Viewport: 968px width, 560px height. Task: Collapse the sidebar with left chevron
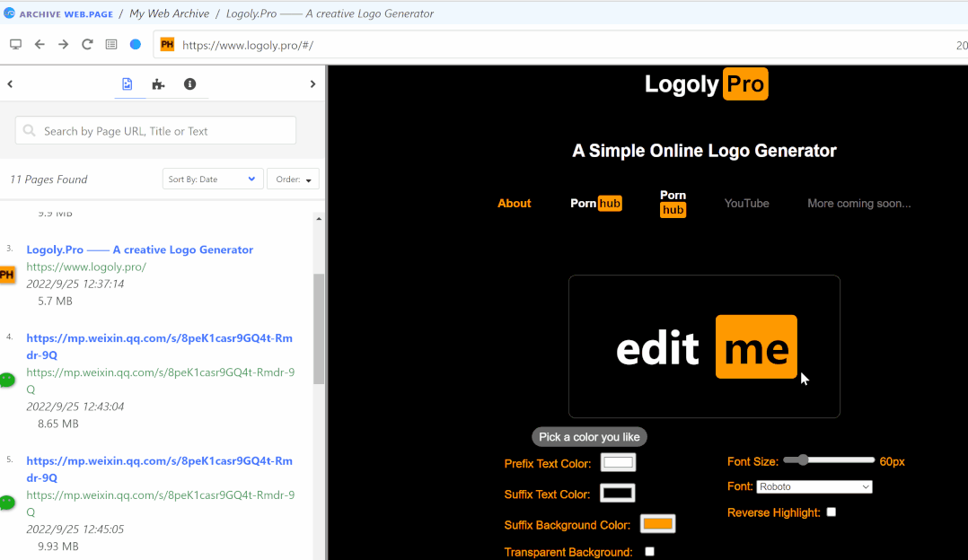(x=10, y=83)
